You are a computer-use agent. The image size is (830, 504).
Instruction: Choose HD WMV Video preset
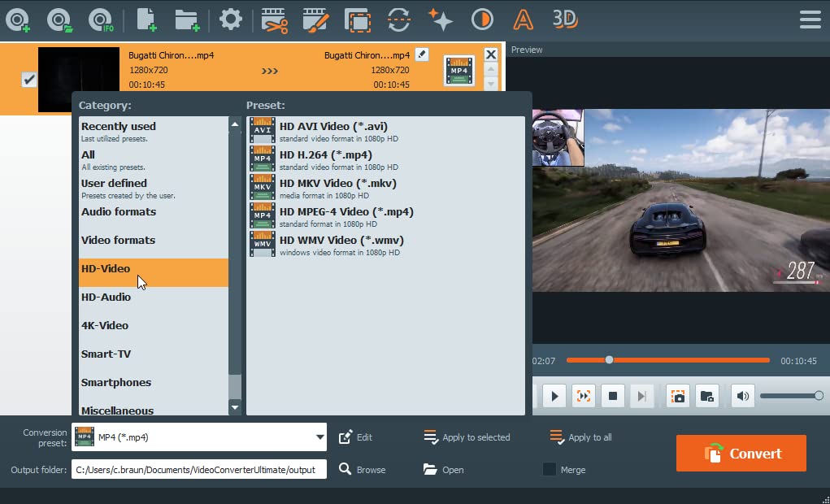pos(386,245)
